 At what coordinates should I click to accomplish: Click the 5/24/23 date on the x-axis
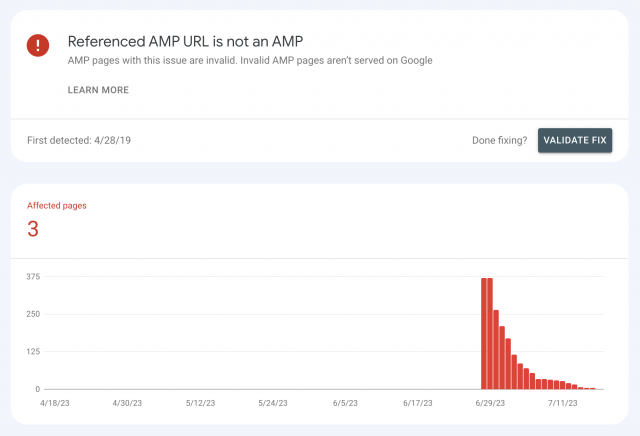click(x=273, y=404)
